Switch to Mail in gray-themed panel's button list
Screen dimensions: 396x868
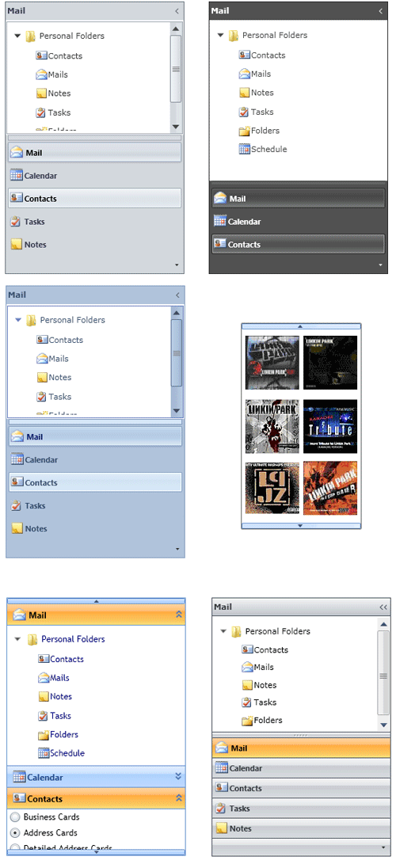95,152
